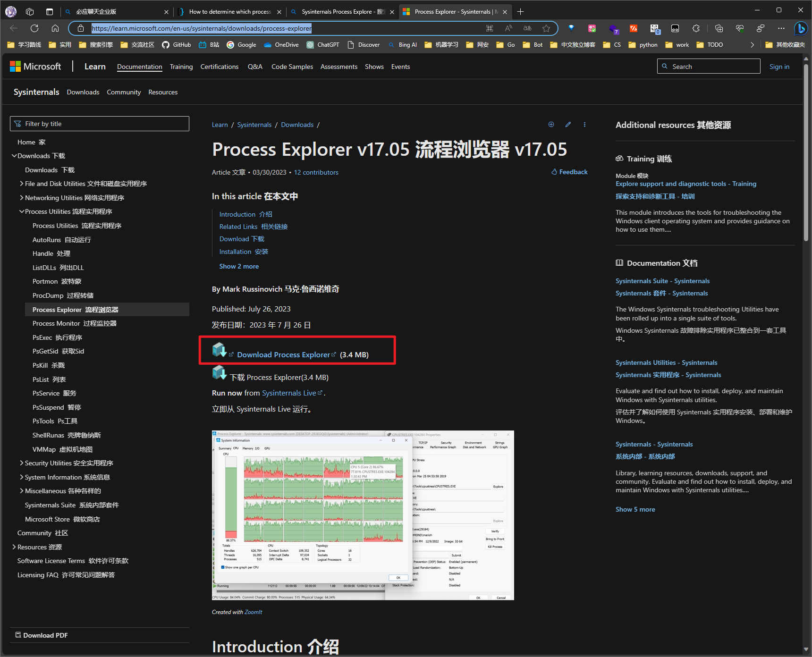Open the Code Samples menu item
812x657 pixels.
coord(292,67)
